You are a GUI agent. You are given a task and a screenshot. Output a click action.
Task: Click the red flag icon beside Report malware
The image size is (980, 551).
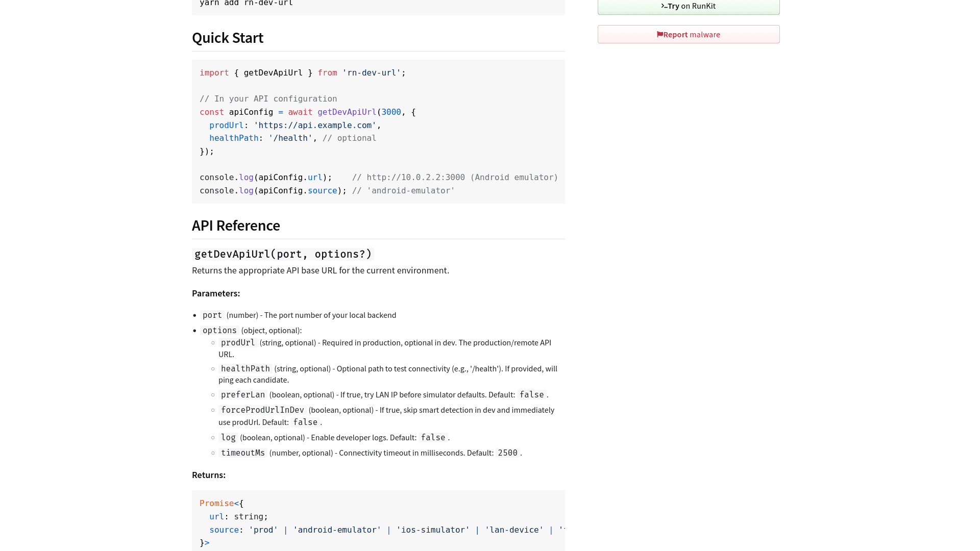coord(660,34)
